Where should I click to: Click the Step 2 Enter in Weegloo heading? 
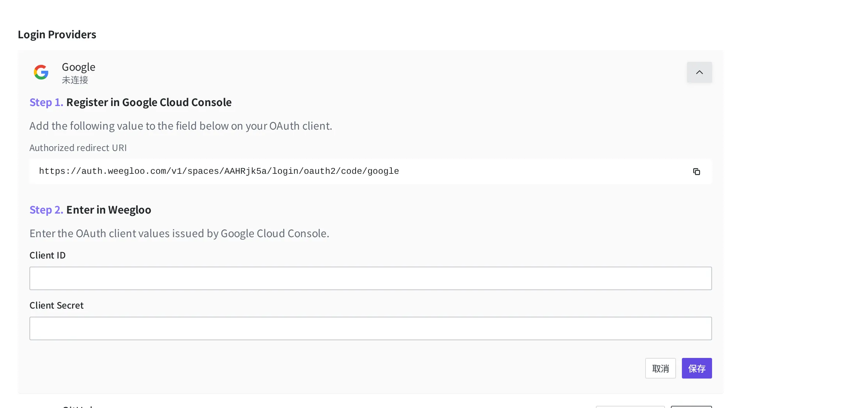(90, 210)
